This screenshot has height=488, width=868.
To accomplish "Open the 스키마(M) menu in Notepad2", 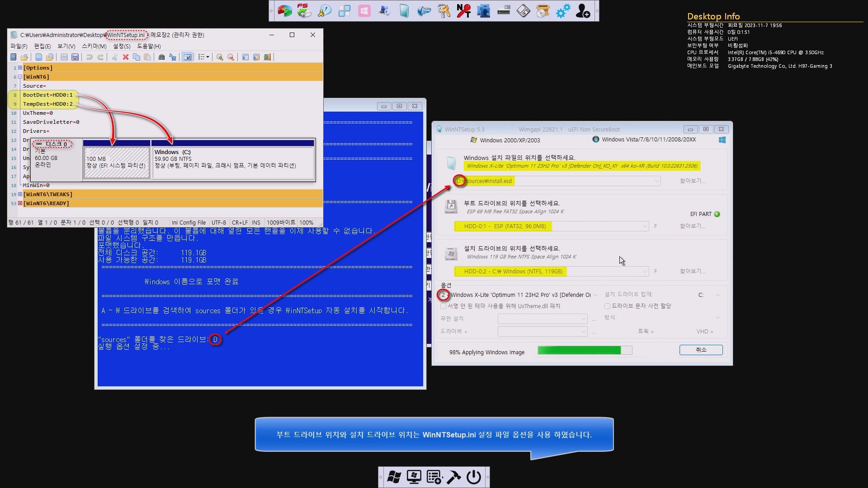I will coord(94,46).
